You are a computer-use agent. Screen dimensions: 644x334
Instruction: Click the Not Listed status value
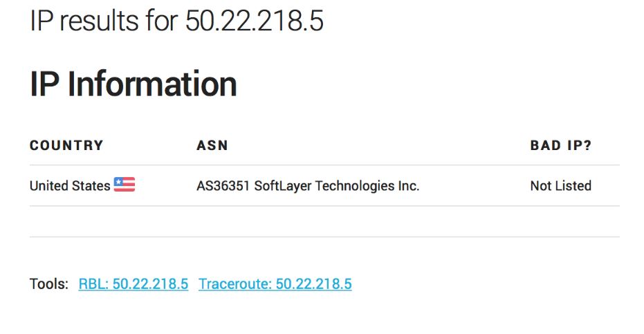(x=560, y=186)
